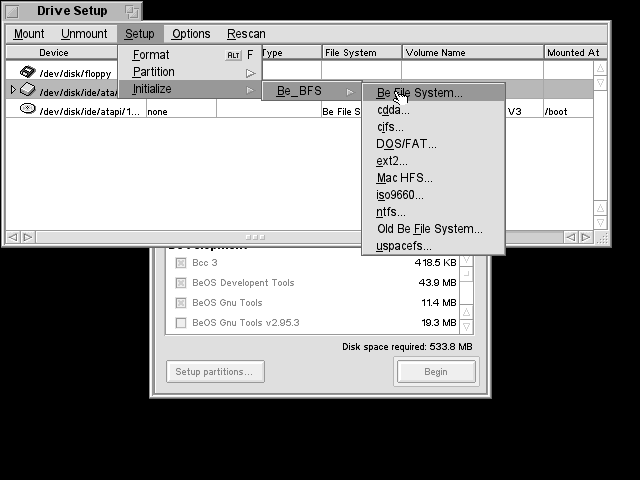The image size is (640, 480).
Task: Select cdda... file system option
Action: 433,110
